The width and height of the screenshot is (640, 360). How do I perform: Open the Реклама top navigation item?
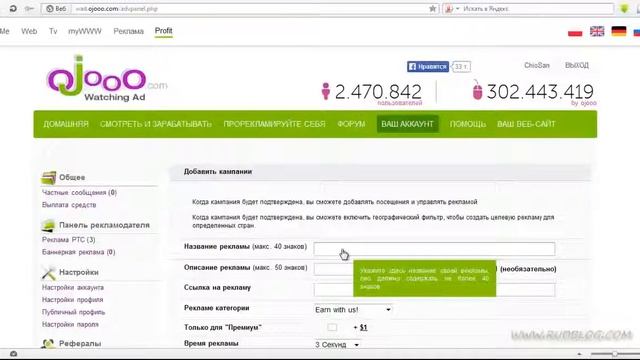click(x=129, y=31)
